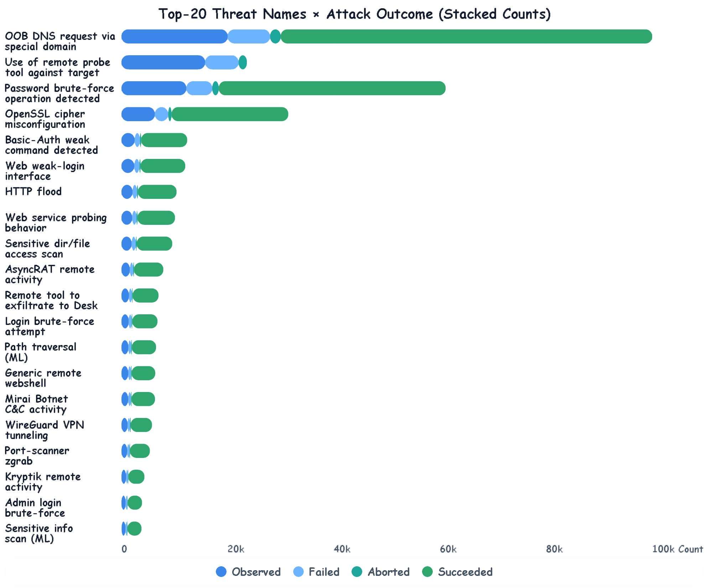Click the WireGuard VPN tunneling green bar
707x588 pixels.
(x=141, y=425)
